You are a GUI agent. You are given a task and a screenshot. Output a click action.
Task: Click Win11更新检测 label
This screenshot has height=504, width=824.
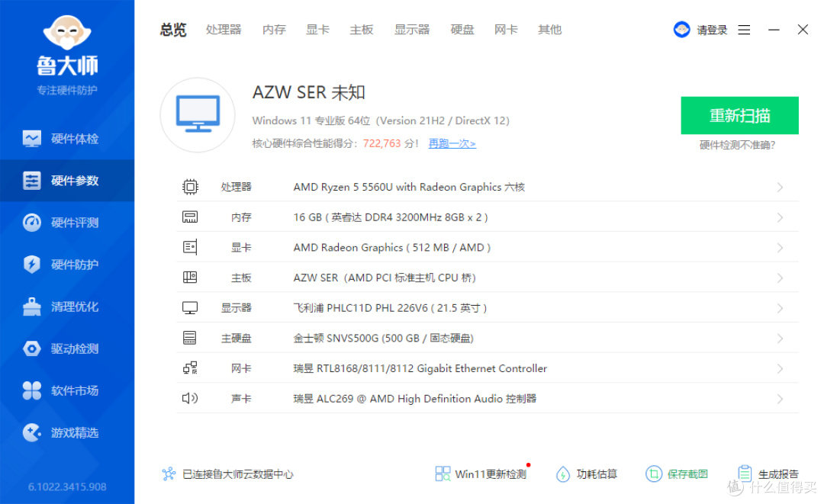tap(491, 474)
